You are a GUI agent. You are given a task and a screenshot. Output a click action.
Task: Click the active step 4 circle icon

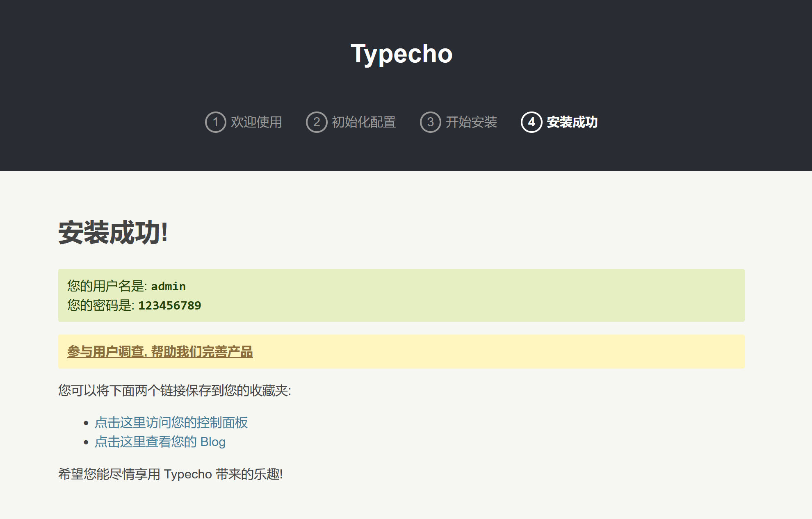pyautogui.click(x=531, y=122)
